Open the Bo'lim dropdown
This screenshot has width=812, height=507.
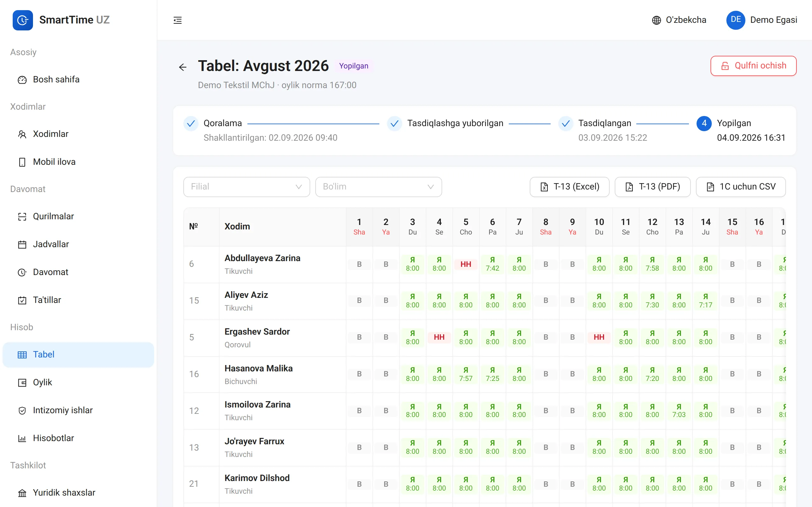click(378, 187)
